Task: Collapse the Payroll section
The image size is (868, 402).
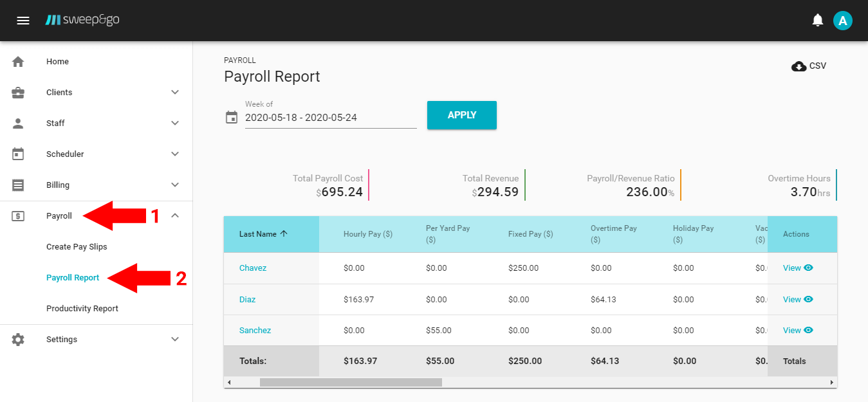Action: (x=175, y=215)
